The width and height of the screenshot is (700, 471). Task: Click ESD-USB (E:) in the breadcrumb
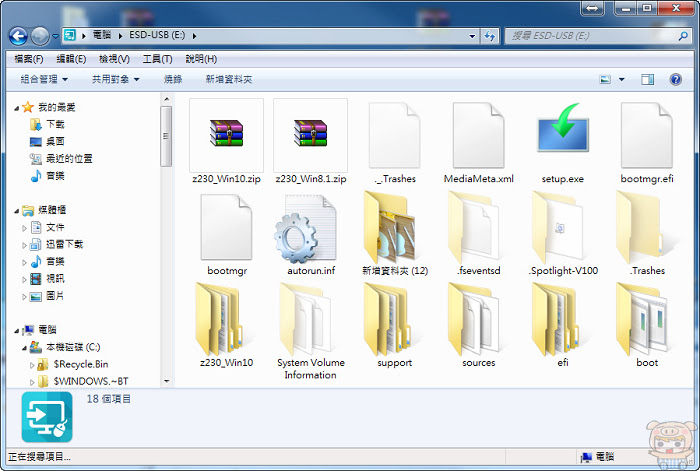pos(157,35)
